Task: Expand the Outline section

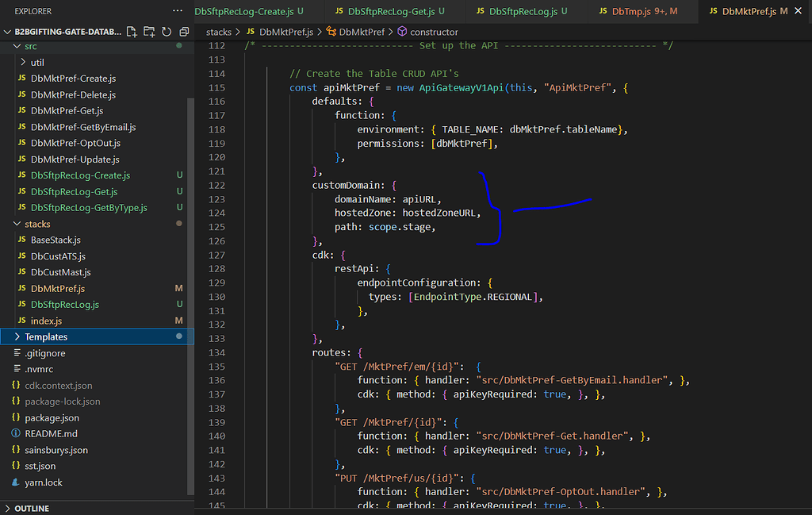Action: click(32, 509)
